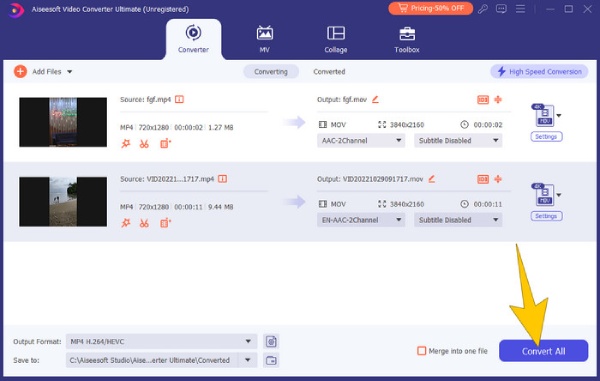The height and width of the screenshot is (381, 600).
Task: Open the output folder icon
Action: click(x=271, y=360)
